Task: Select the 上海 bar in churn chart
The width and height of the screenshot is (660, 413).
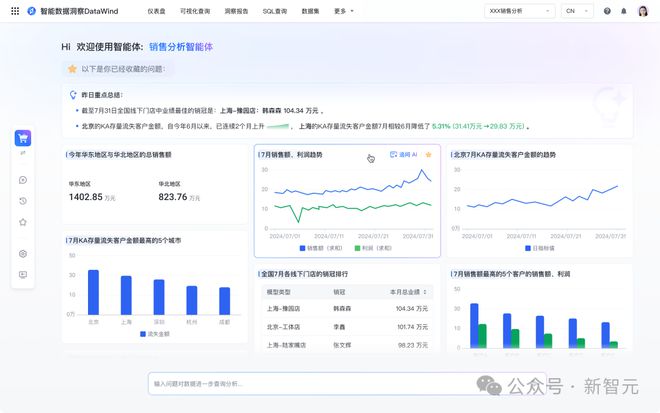Action: pyautogui.click(x=126, y=295)
